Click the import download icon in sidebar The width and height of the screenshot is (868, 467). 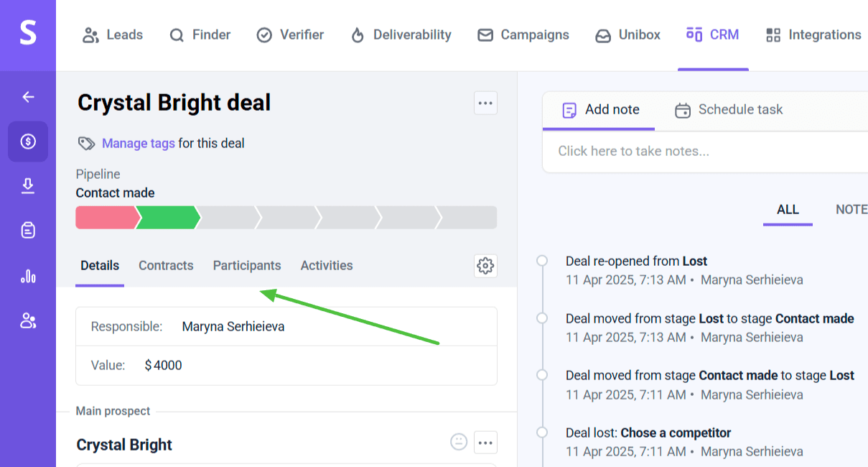pyautogui.click(x=28, y=186)
